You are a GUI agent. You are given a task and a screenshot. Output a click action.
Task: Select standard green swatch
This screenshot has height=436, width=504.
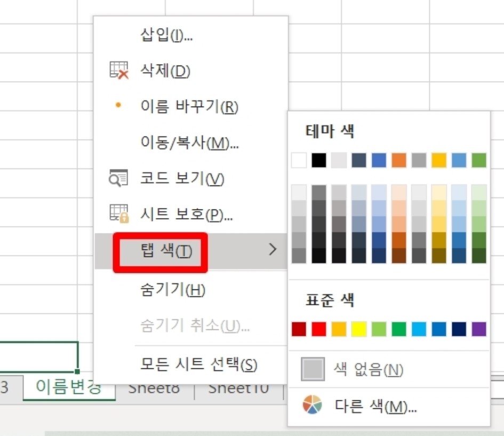(399, 329)
